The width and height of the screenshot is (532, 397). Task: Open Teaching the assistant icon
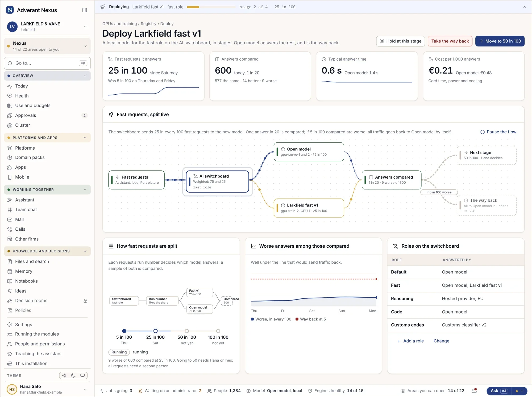tap(10, 354)
